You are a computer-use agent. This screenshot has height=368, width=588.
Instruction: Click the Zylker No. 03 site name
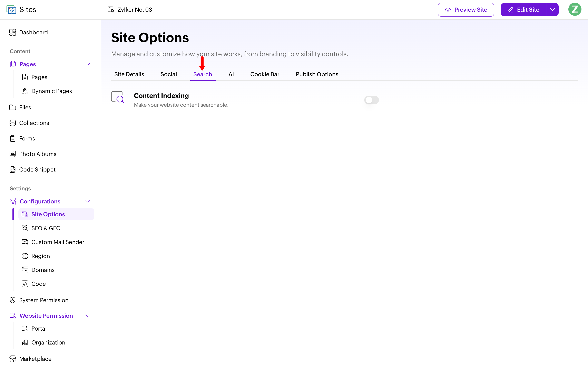[x=135, y=10]
